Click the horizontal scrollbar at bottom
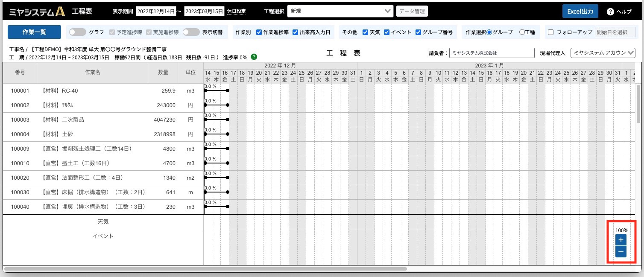Screen dimensions: 644x277 205,269
